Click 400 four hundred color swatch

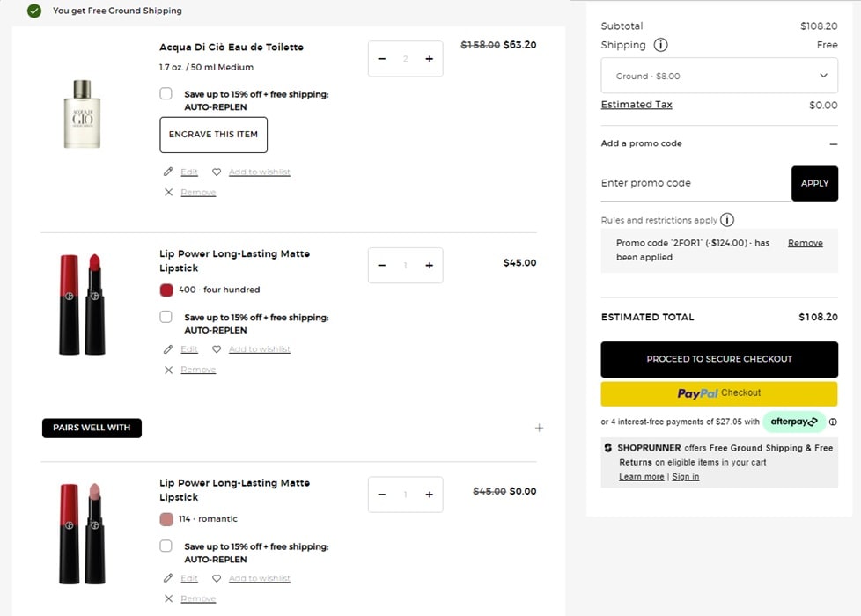(166, 290)
